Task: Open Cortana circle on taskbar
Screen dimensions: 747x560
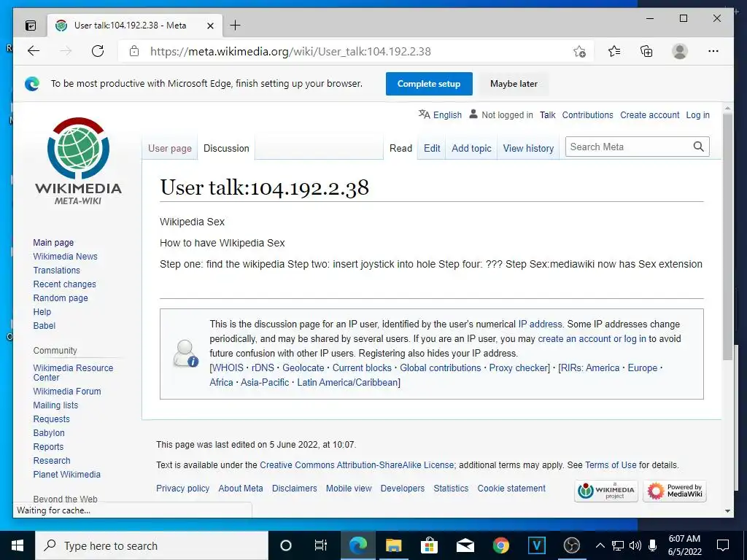Action: click(x=286, y=545)
